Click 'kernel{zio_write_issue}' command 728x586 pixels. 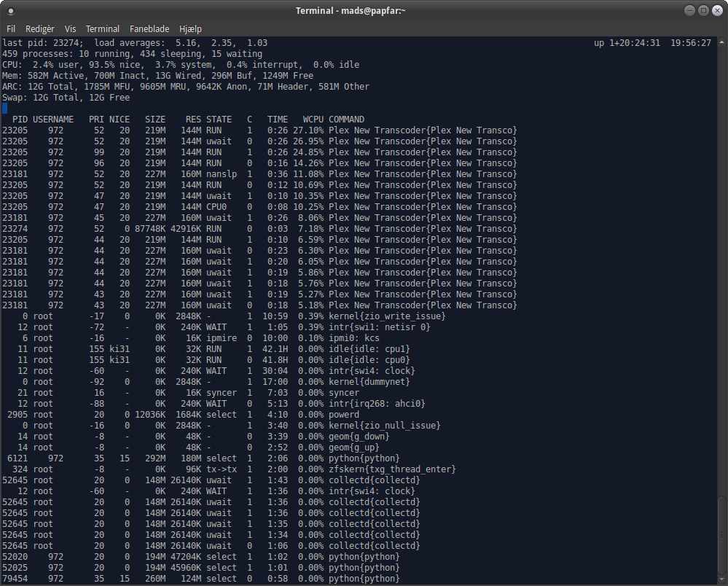click(x=387, y=316)
